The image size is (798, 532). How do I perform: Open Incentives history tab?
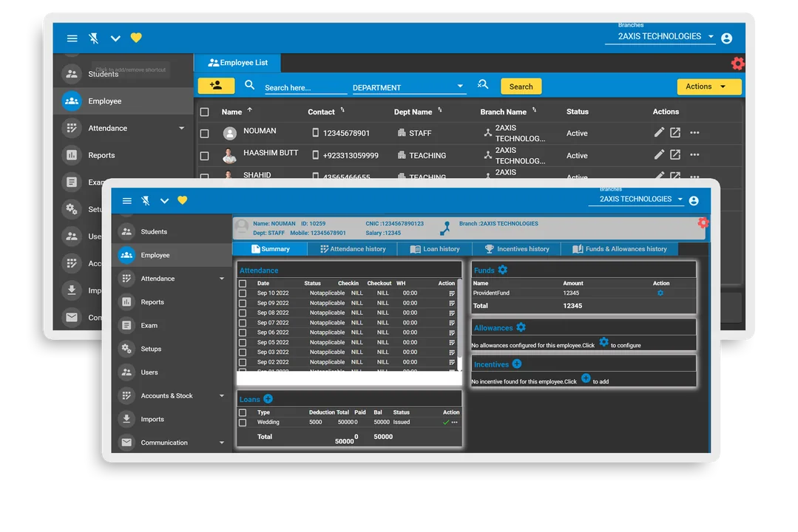point(517,249)
